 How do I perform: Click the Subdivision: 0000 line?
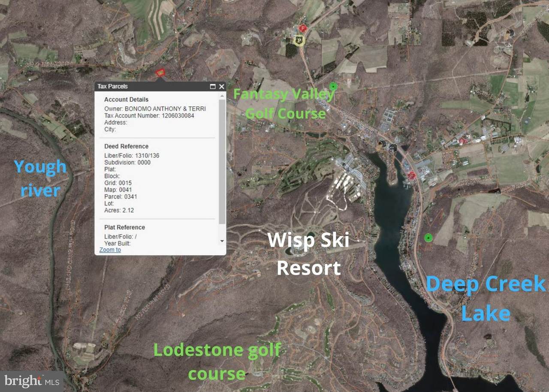(127, 163)
